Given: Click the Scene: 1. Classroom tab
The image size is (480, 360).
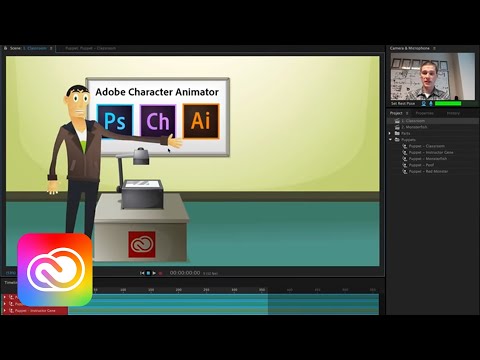Looking at the screenshot, I should coord(28,48).
